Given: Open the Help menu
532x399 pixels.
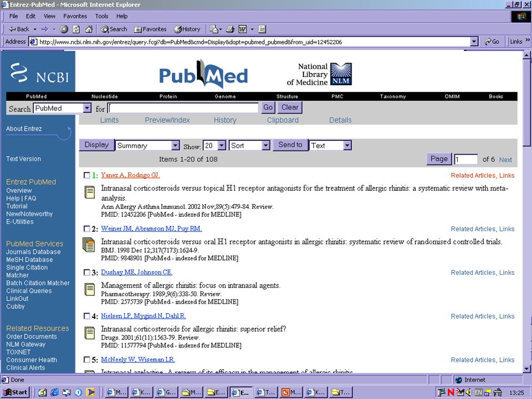Looking at the screenshot, I should (122, 16).
